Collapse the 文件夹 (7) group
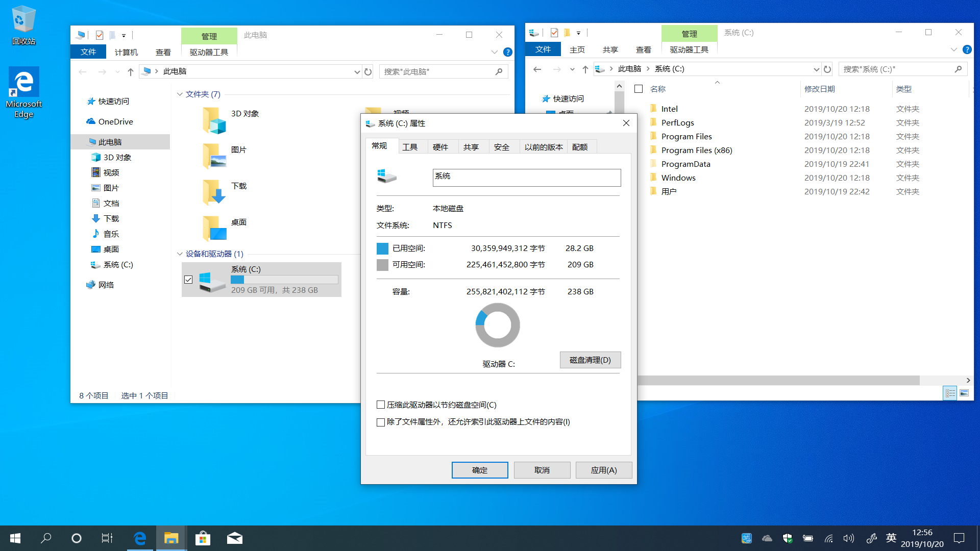 click(180, 94)
